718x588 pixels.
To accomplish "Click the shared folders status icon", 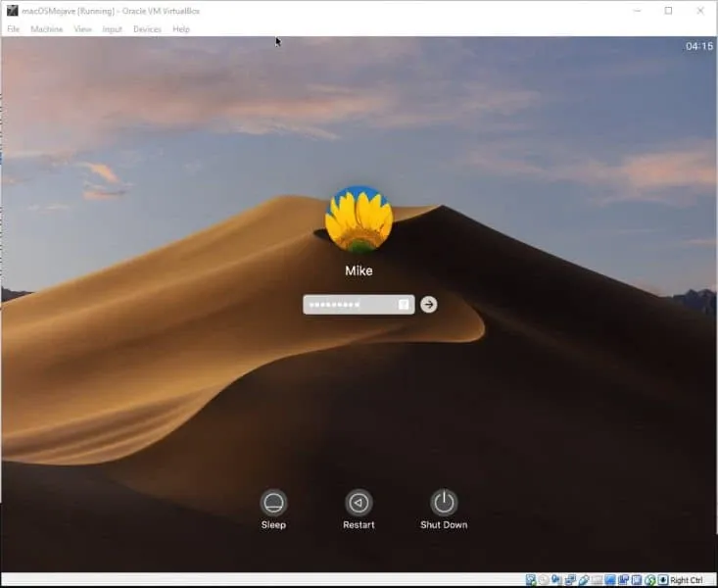I will pyautogui.click(x=597, y=580).
